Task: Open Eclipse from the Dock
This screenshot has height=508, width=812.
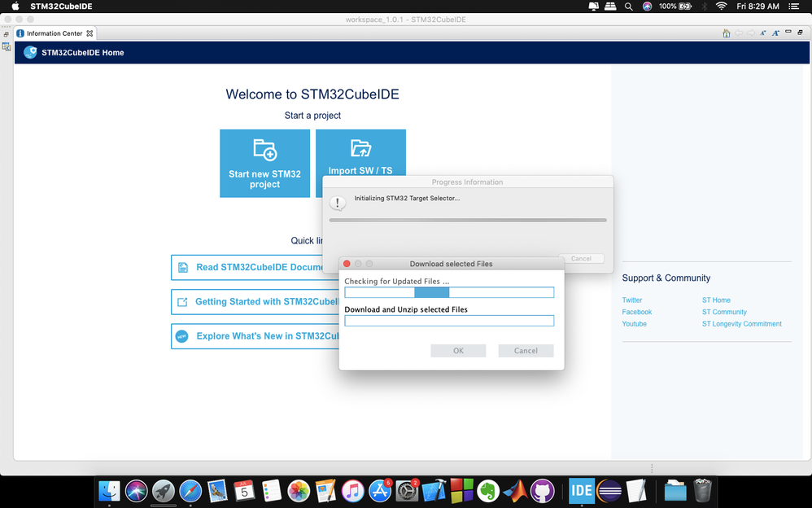Action: pos(609,491)
